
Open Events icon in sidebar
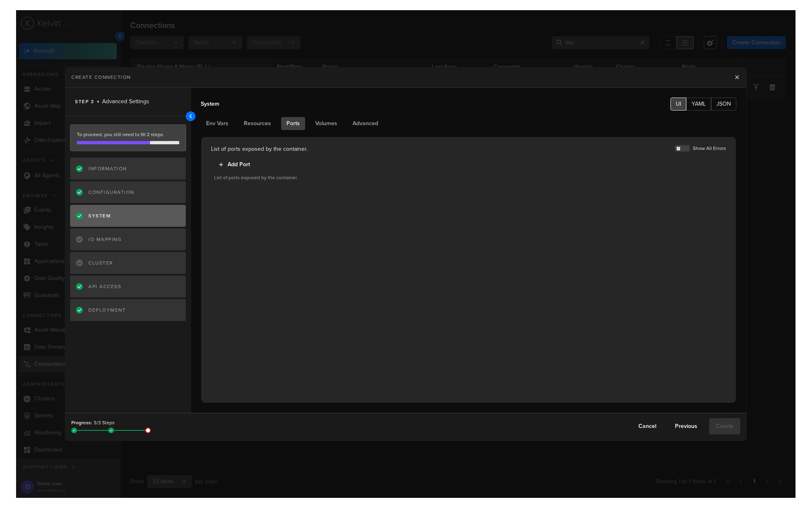[27, 210]
